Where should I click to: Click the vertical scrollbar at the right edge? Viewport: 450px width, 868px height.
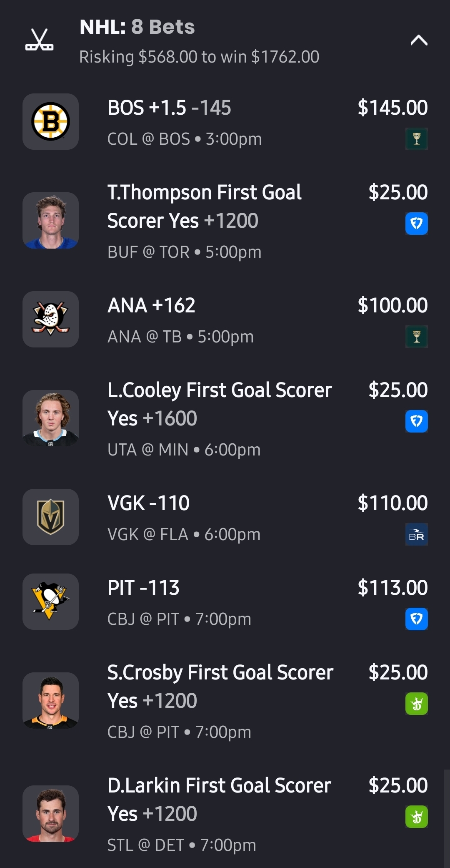click(x=447, y=818)
